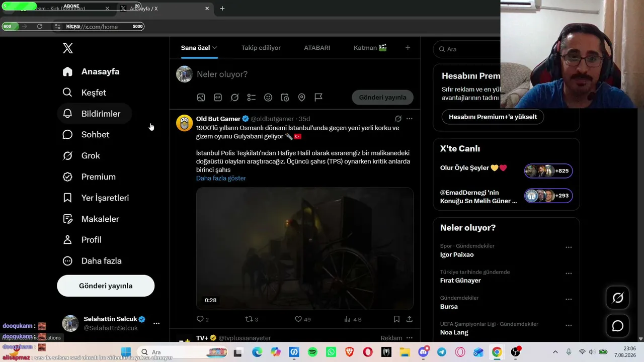Schedule the post with the calendar icon
This screenshot has height=362, width=644.
(x=285, y=98)
